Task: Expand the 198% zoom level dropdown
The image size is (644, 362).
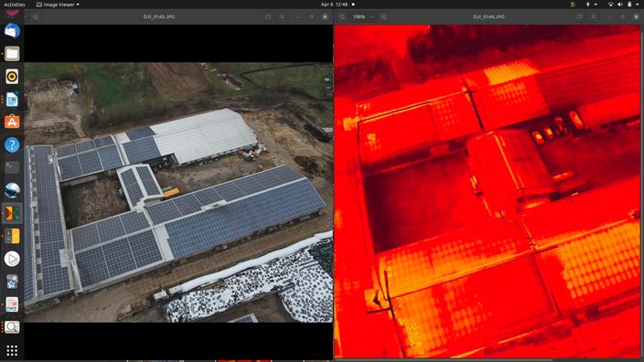Action: click(371, 16)
